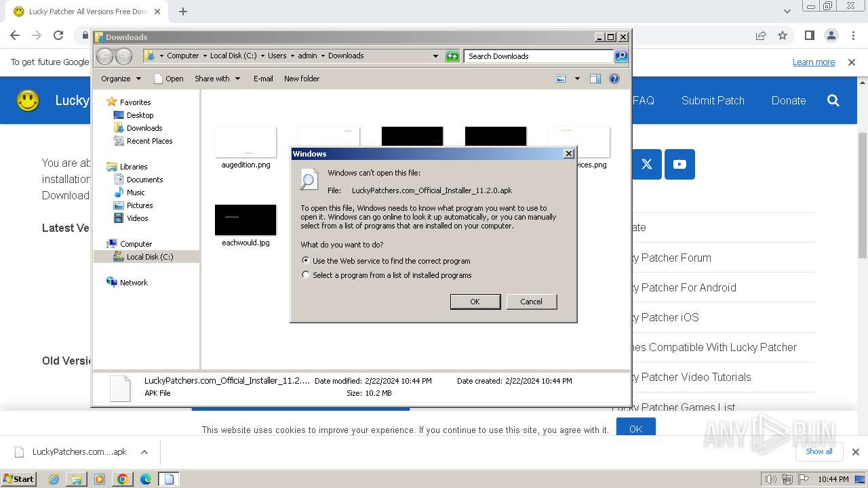Open Lucky Patcher Forum sidebar link
This screenshot has height=488, width=868.
tap(671, 258)
